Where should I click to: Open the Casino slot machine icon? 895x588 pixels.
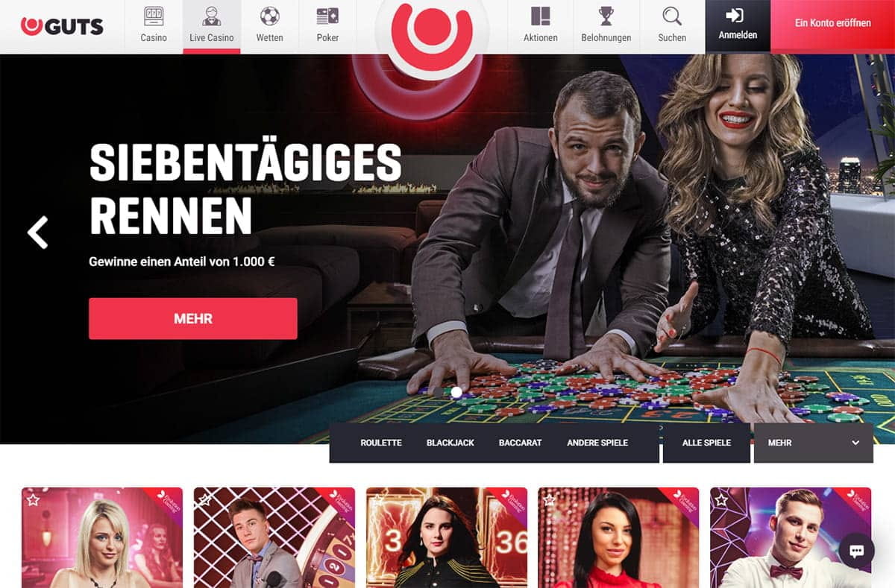point(154,16)
